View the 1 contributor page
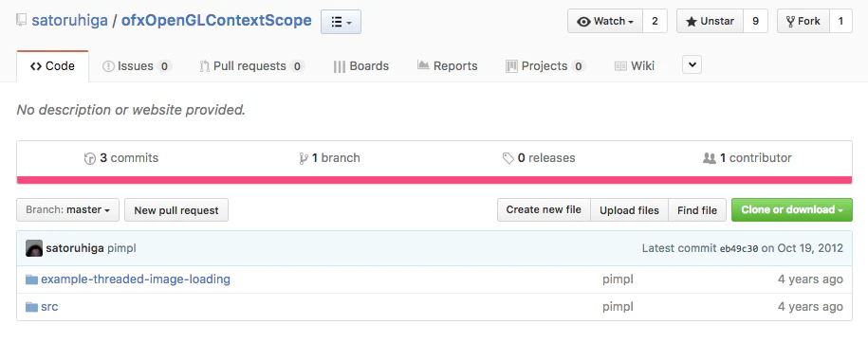Image resolution: width=868 pixels, height=342 pixels. 748,158
